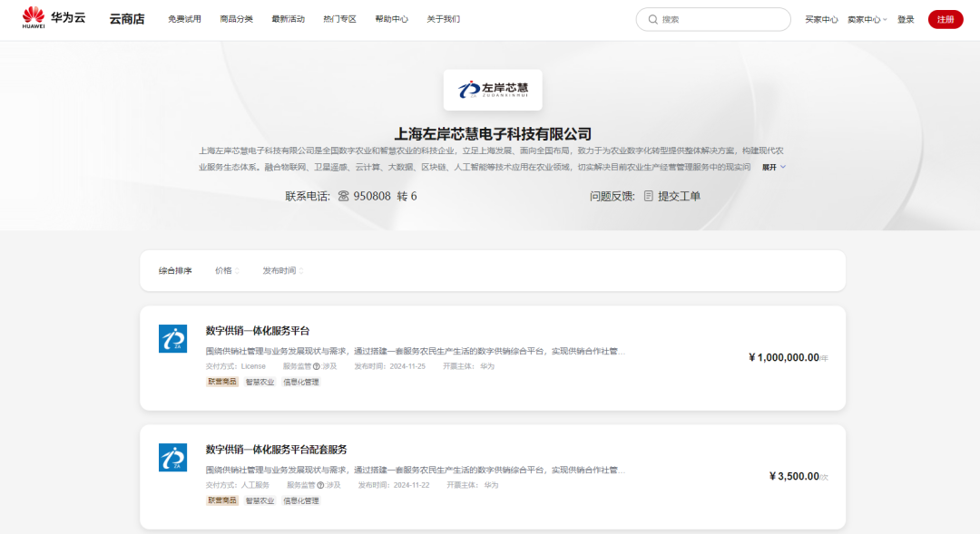
Task: Open product icon of 数字供销一体化服务平台配套服务
Action: [172, 457]
